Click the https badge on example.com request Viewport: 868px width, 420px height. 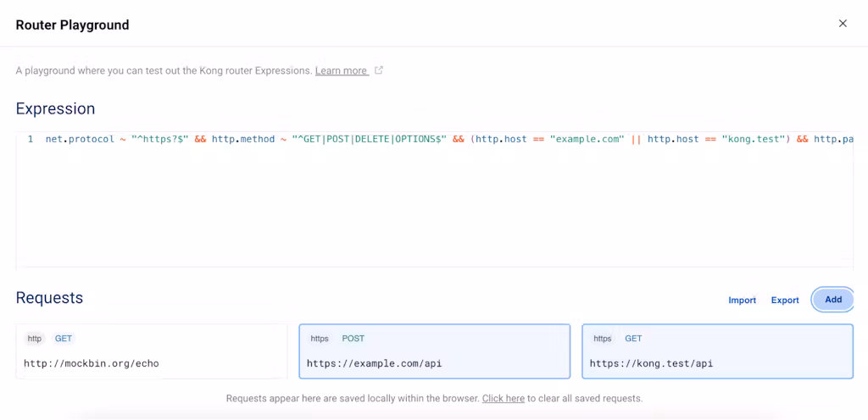point(320,339)
